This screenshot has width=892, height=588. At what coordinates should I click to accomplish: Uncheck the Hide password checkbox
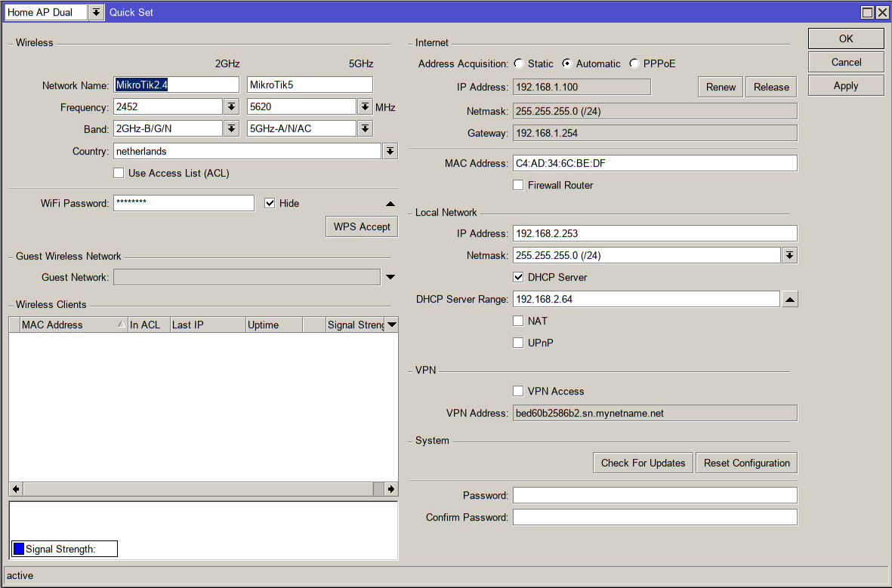coord(270,204)
